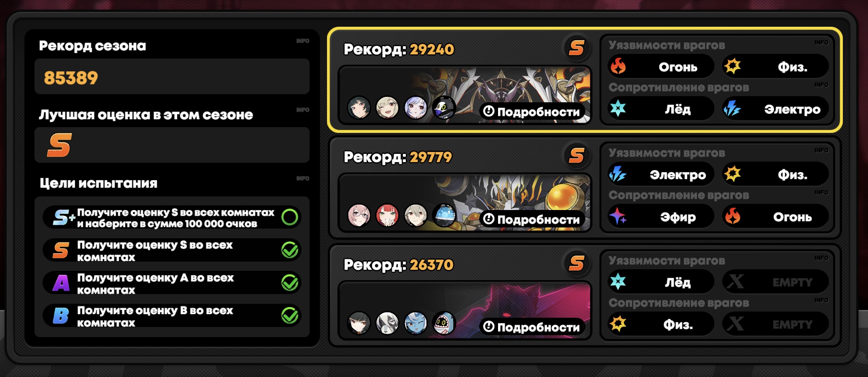Click the EMPTY weakness slot in third room
This screenshot has height=377, width=868.
pyautogui.click(x=775, y=282)
